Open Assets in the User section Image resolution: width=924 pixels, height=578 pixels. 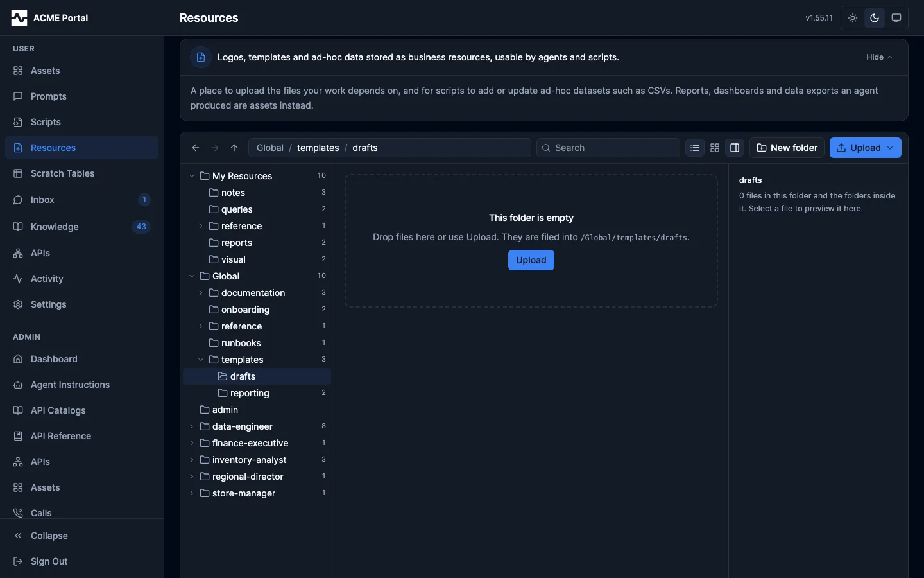click(81, 71)
